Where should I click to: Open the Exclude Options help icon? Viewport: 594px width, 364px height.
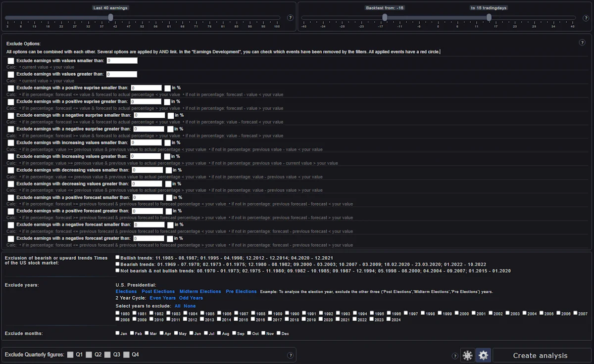[x=582, y=43]
